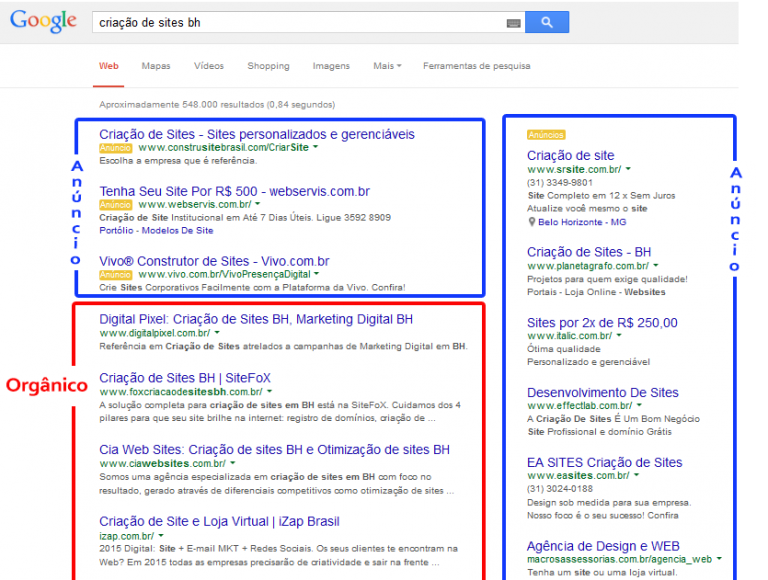Expand arrow next to www.ciawebsites.com.br URL
The image size is (768, 580).
(233, 463)
